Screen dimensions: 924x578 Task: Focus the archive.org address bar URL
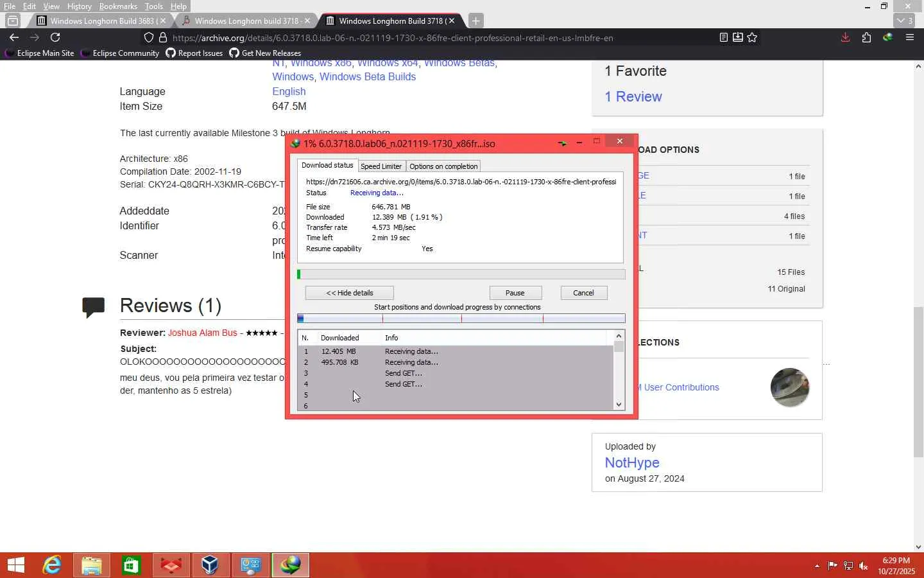click(393, 38)
